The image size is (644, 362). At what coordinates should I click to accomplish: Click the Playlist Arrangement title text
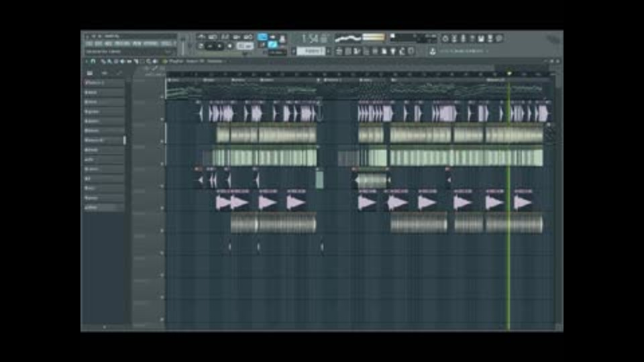pos(197,61)
